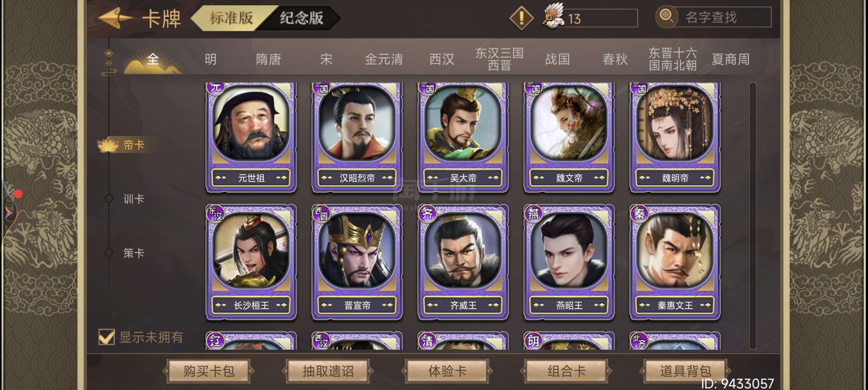Click the card list vertical scrollbar
868x390 pixels.
coord(753,215)
